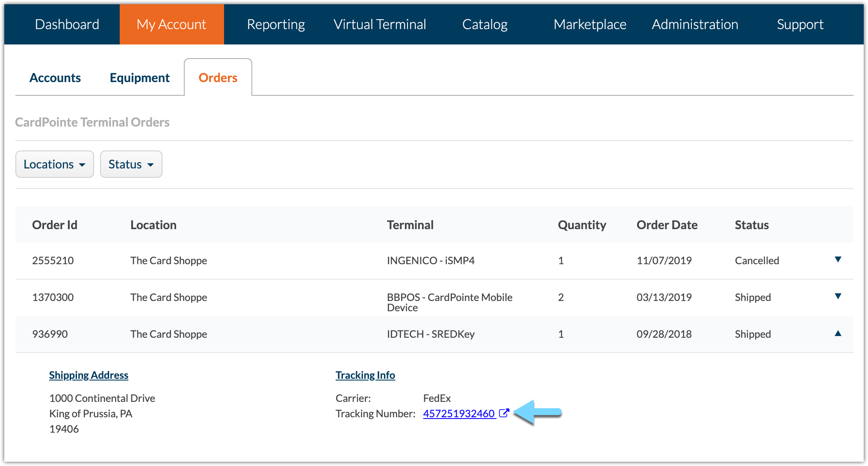This screenshot has width=868, height=466.
Task: Click the Terminal column header
Action: (410, 225)
